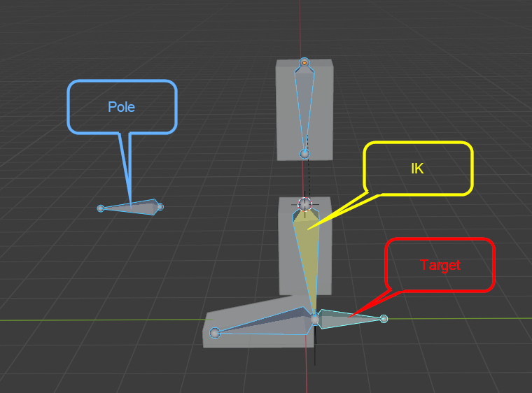Image resolution: width=532 pixels, height=393 pixels.
Task: Click the left end joint of the pole bone
Action: (100, 208)
